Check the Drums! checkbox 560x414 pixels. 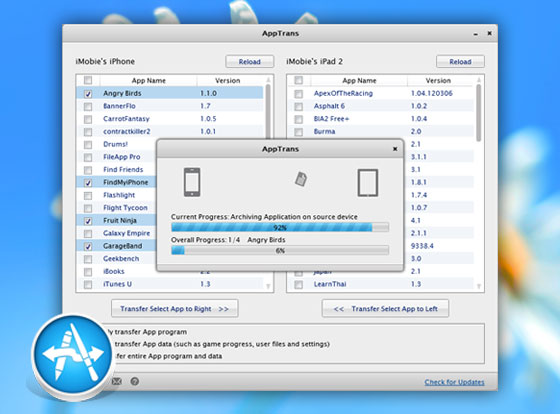[88, 145]
